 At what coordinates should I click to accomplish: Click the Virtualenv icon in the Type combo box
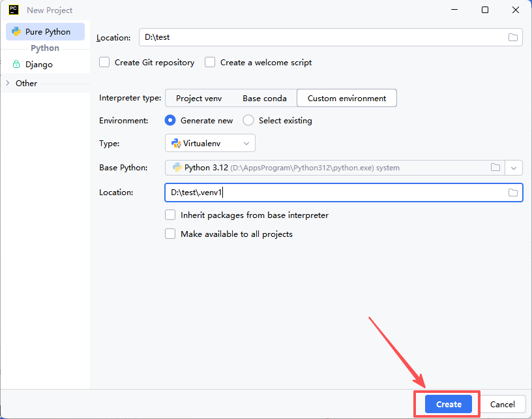[176, 144]
